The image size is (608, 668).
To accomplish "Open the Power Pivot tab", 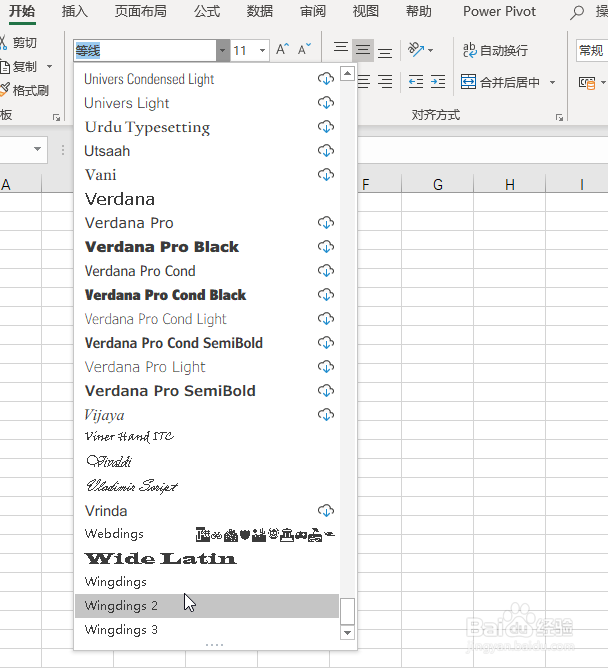I will pos(499,12).
